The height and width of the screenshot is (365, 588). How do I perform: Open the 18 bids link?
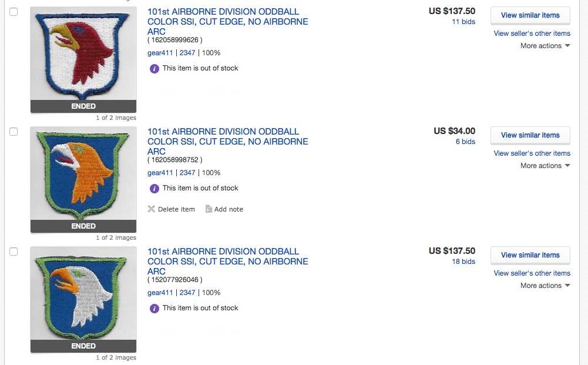[x=463, y=262]
